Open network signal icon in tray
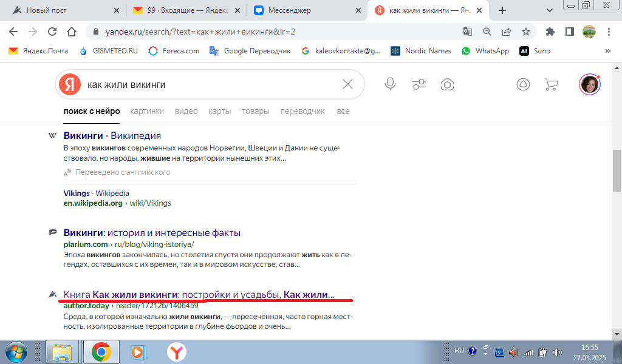622x364 pixels. click(x=528, y=352)
